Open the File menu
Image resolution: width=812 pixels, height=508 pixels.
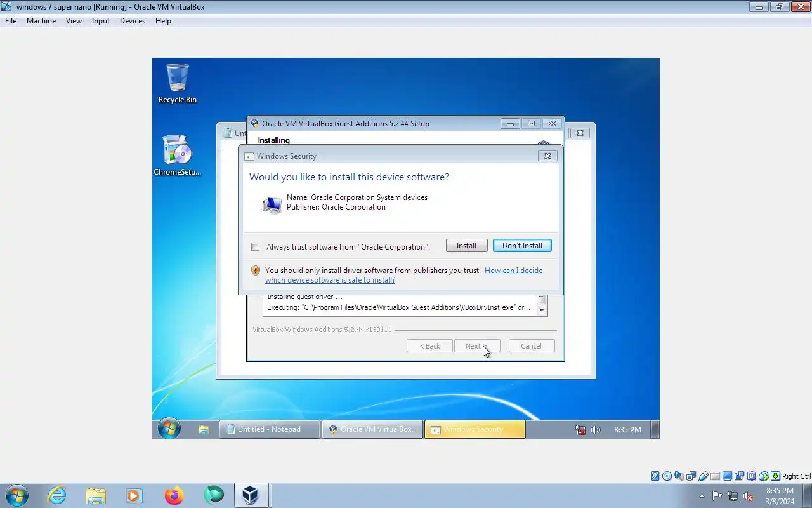pos(11,21)
